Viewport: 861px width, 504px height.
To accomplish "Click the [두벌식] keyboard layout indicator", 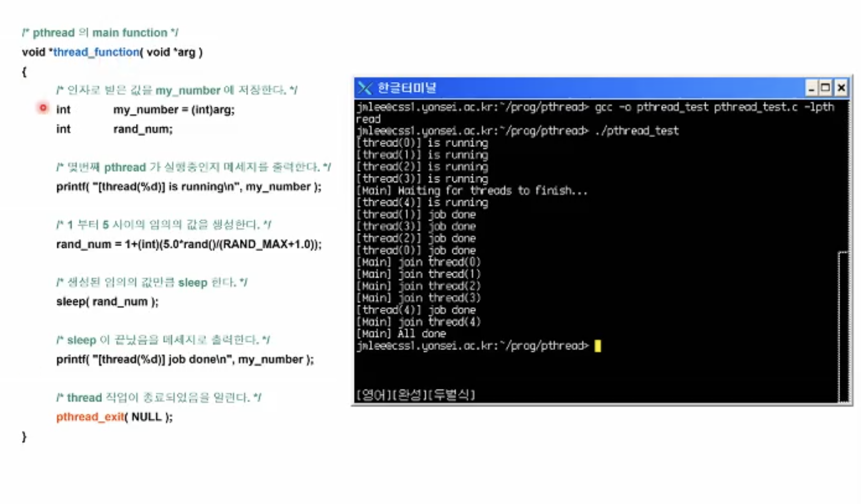I will click(450, 395).
